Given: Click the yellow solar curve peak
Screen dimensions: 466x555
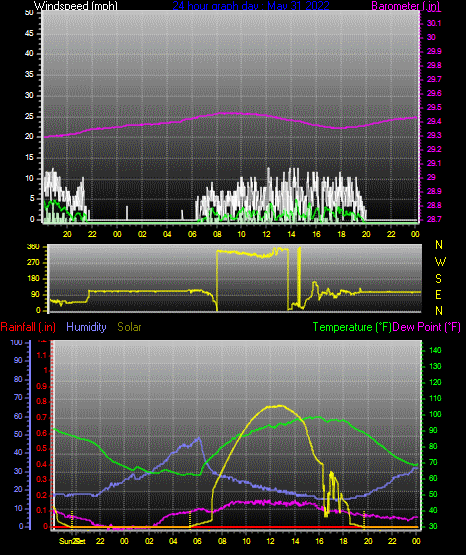Looking at the screenshot, I should click(x=280, y=406).
